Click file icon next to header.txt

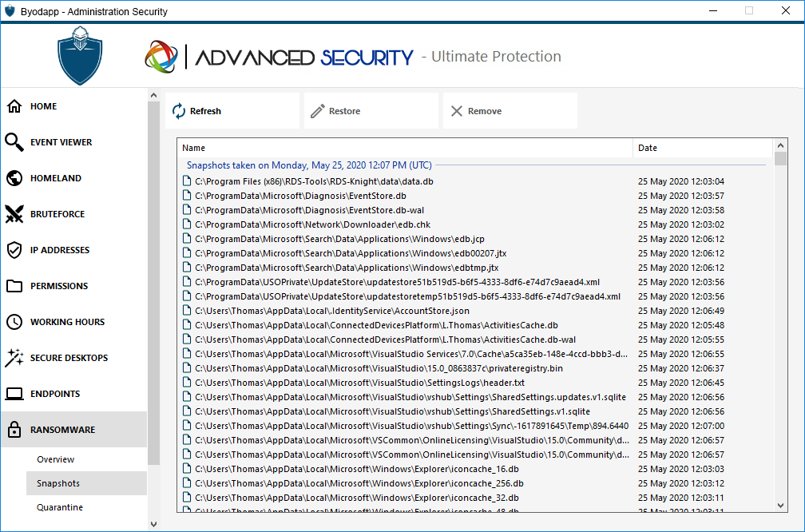click(187, 383)
